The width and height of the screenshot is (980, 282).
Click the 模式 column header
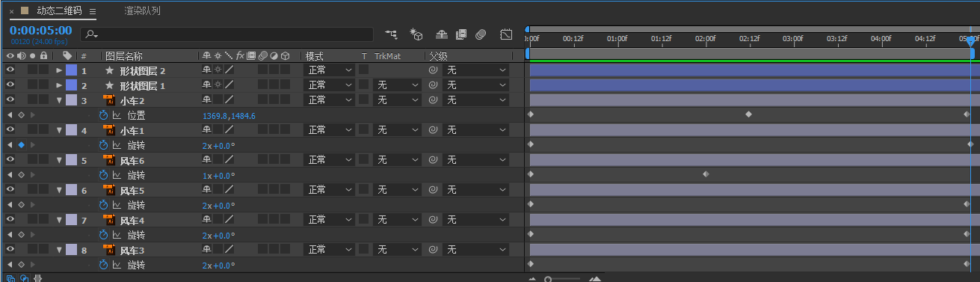coord(315,55)
